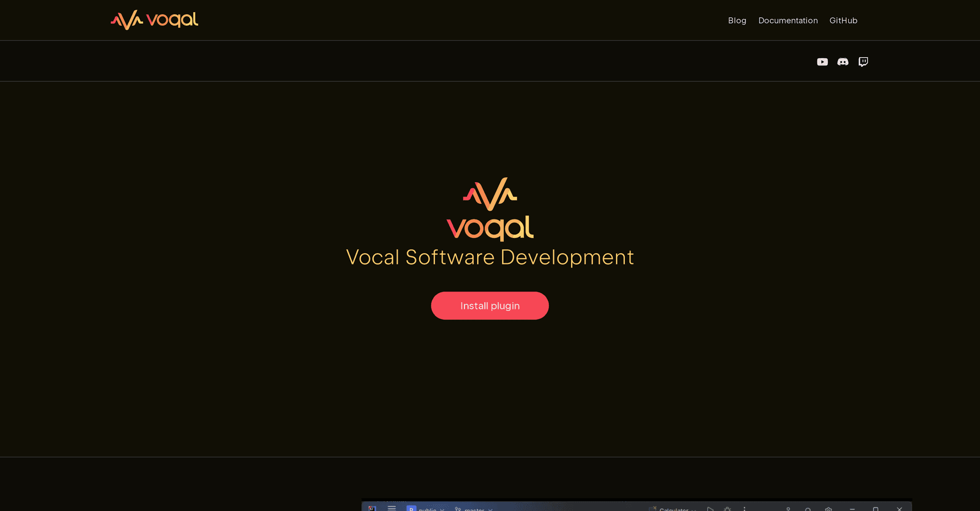Open the Documentation link
The width and height of the screenshot is (980, 511).
tap(788, 20)
